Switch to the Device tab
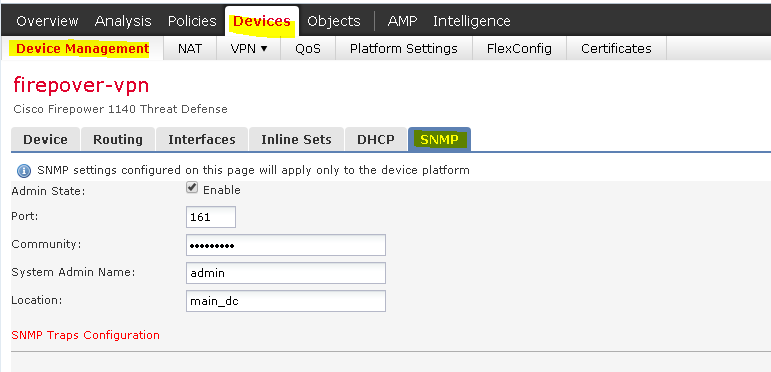771x372 pixels. pyautogui.click(x=45, y=139)
